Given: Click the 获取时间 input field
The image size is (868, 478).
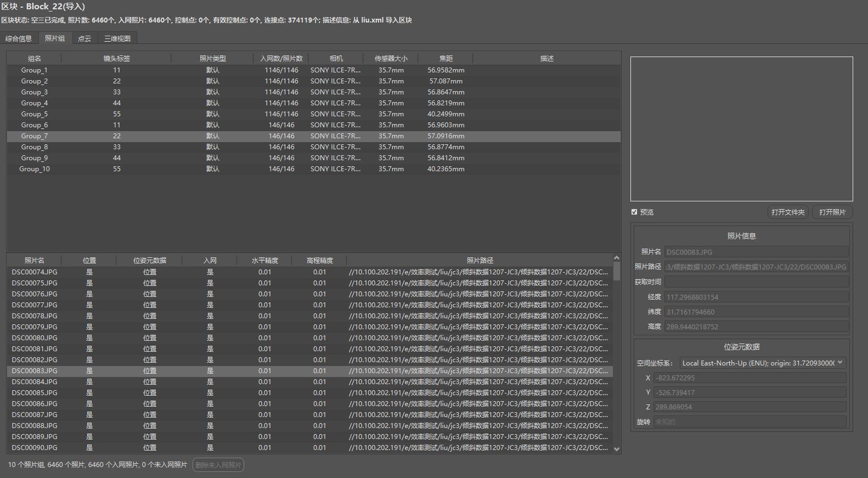Looking at the screenshot, I should pyautogui.click(x=757, y=282).
